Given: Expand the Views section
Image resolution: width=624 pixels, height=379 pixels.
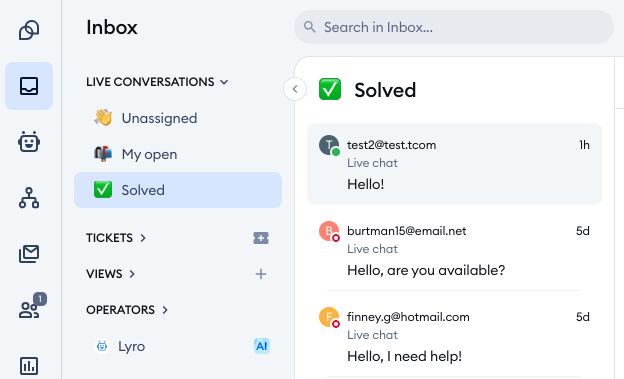Looking at the screenshot, I should click(111, 274).
